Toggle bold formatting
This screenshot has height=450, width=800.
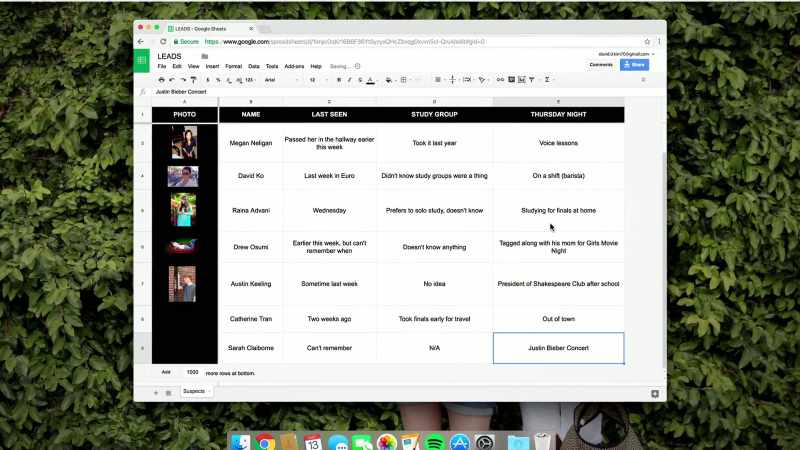coord(339,80)
